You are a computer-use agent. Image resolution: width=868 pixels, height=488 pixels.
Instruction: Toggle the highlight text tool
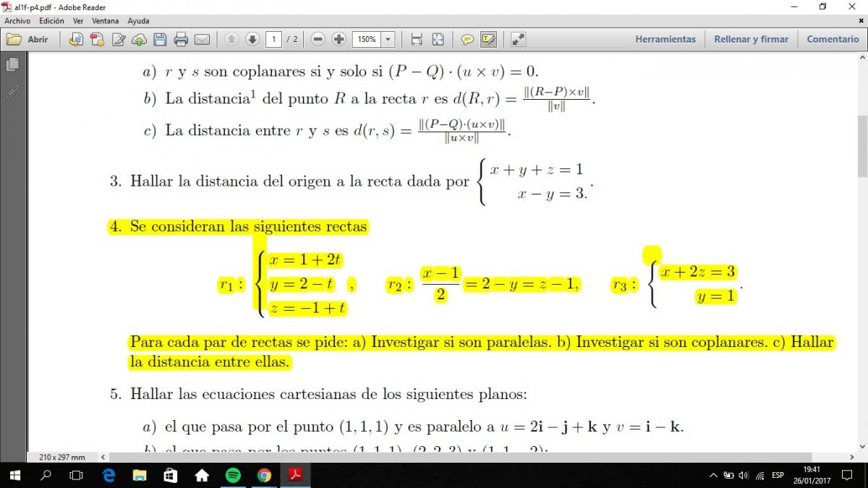point(488,40)
